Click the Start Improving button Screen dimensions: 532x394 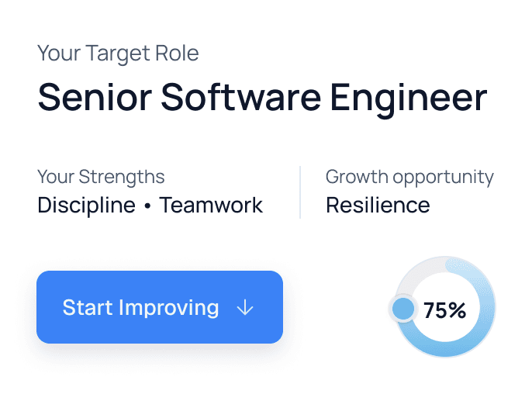pyautogui.click(x=160, y=307)
